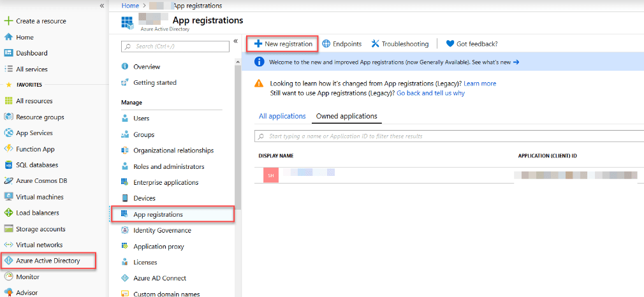Open Azure Active Directory in sidebar

click(x=48, y=261)
